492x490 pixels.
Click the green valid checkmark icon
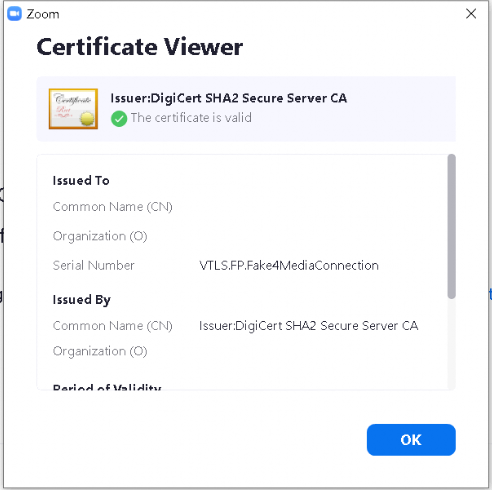pyautogui.click(x=119, y=119)
